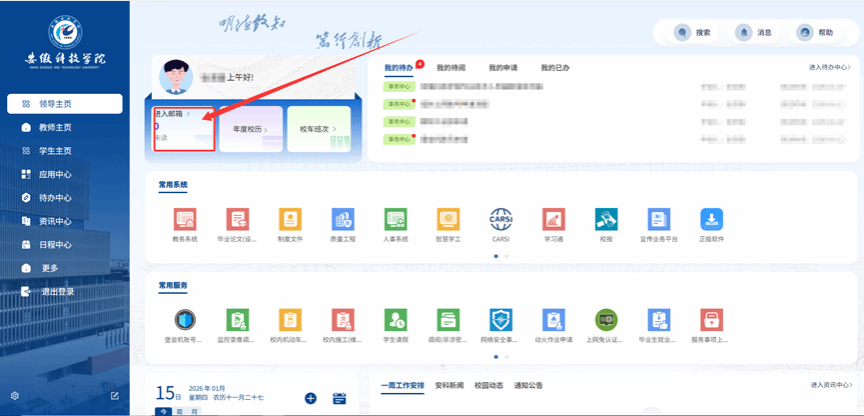Switch to the second page dot of 常用服务
This screenshot has height=416, width=864.
(506, 357)
